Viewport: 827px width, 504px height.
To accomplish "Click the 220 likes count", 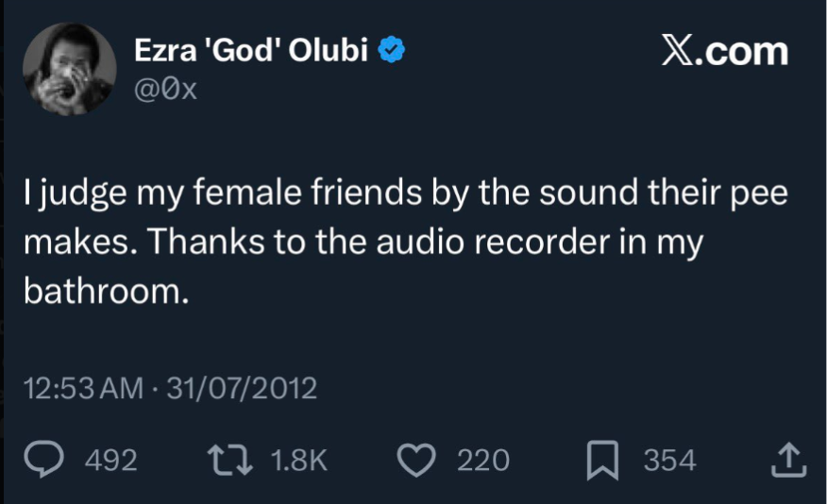I will coord(482,461).
